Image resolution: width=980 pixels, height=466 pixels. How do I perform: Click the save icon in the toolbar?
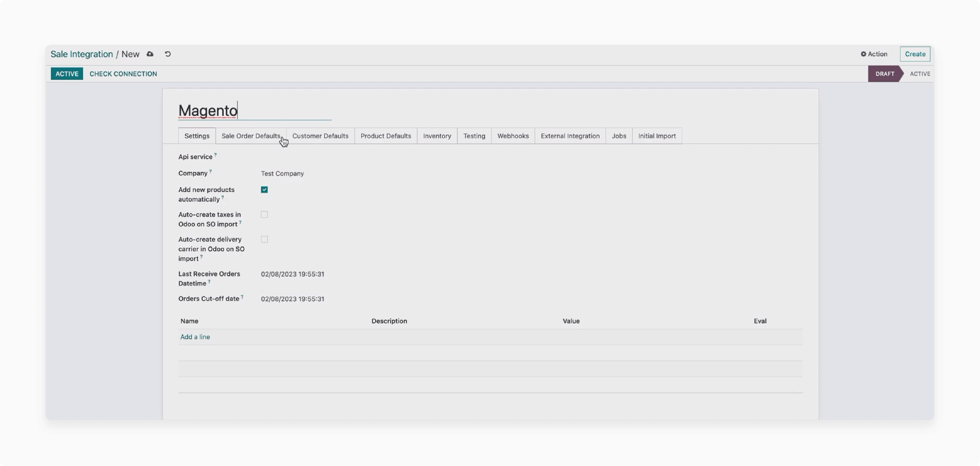click(x=150, y=54)
